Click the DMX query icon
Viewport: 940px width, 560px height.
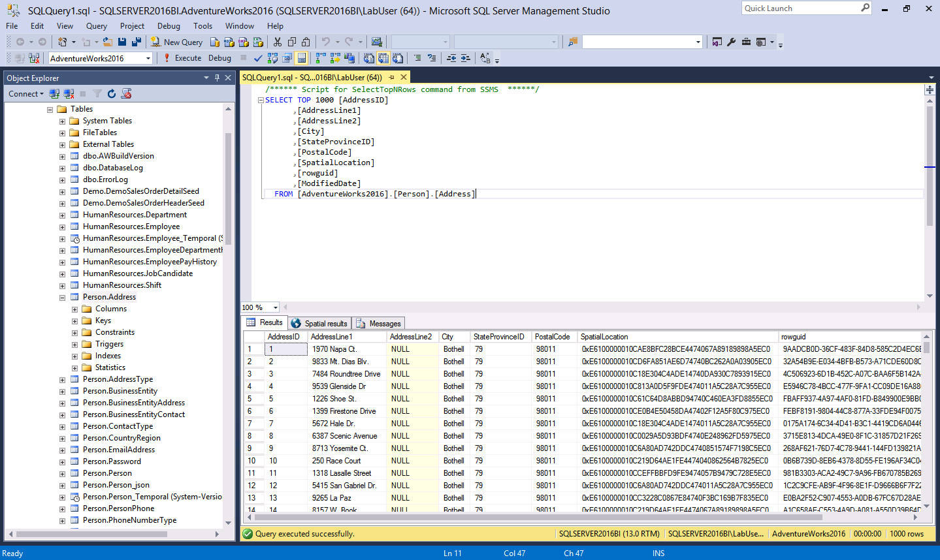point(244,42)
